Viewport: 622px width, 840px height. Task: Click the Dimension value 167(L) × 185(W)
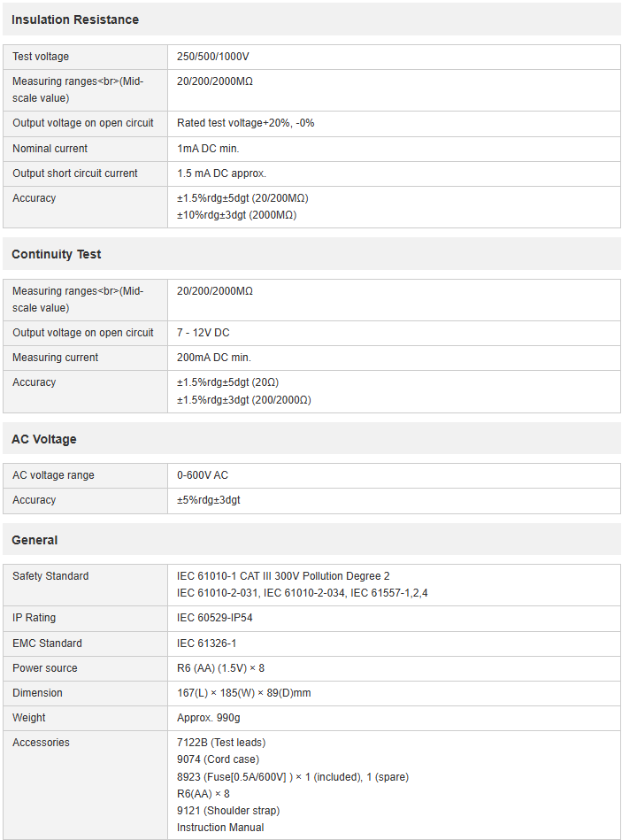coord(244,693)
